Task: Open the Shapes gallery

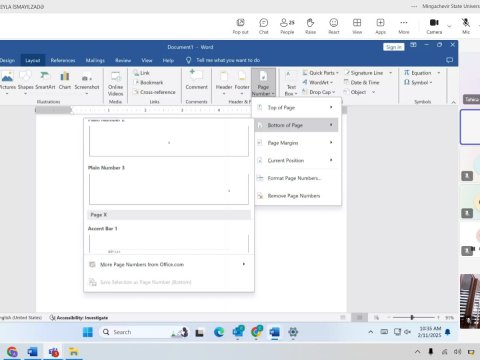Action: tap(26, 82)
